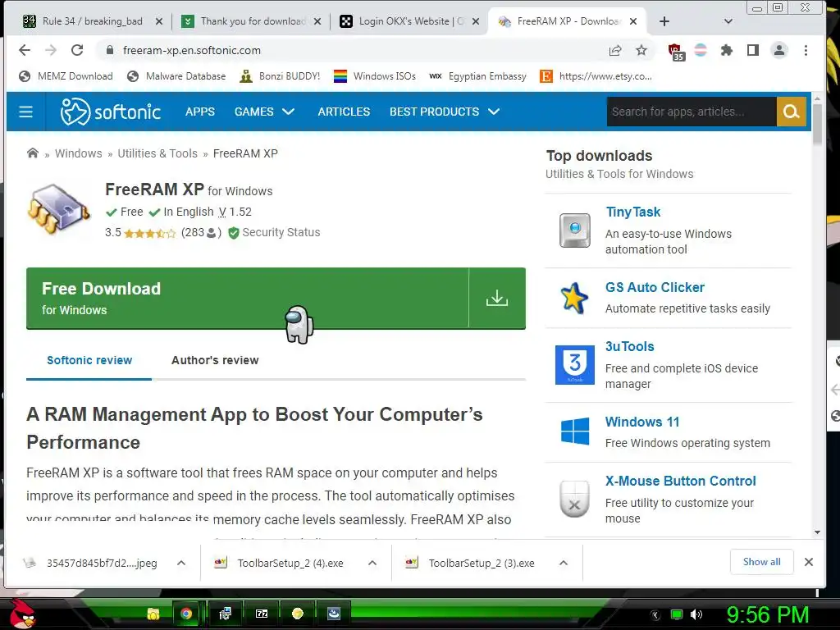840x630 pixels.
Task: Click the Angry Birds start button
Action: (x=22, y=614)
